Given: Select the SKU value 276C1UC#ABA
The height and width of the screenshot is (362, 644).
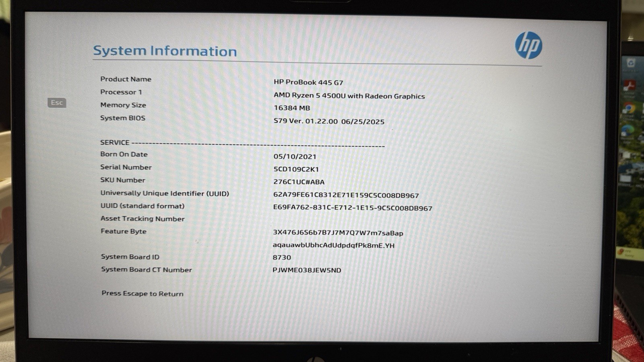Looking at the screenshot, I should click(299, 182).
